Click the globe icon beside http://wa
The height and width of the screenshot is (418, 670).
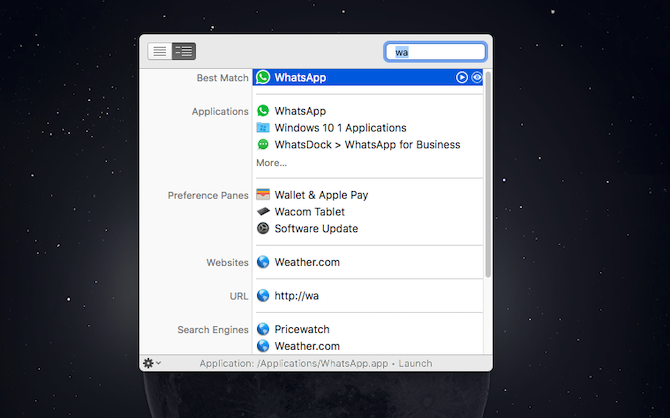coord(263,295)
